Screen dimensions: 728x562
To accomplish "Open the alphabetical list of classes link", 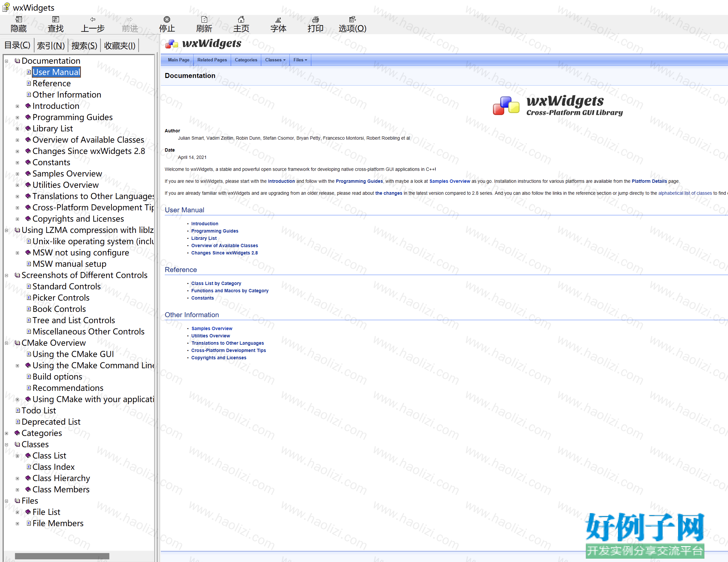I will pyautogui.click(x=685, y=193).
